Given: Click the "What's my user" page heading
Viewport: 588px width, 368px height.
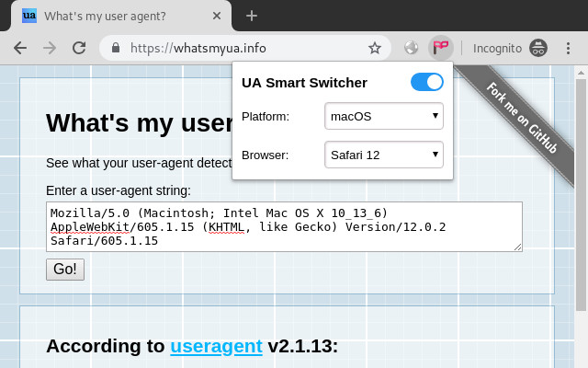Looking at the screenshot, I should tap(139, 123).
